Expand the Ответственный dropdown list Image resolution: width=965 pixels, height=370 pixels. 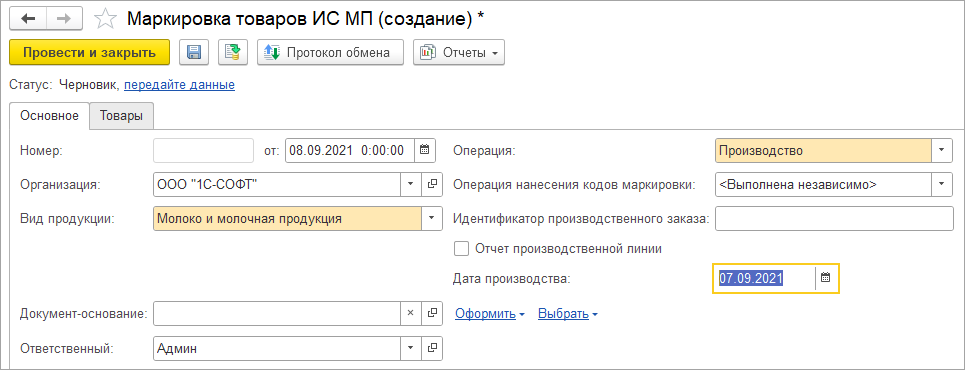click(411, 348)
